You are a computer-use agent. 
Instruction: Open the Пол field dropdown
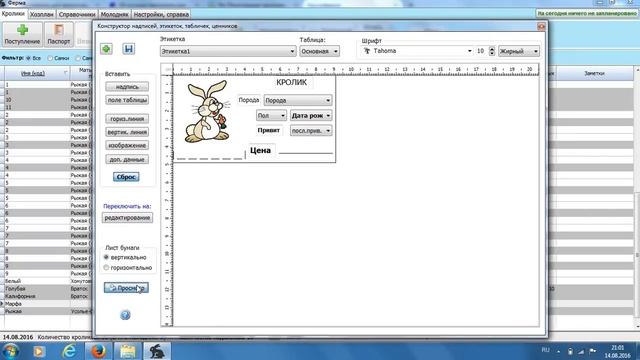click(271, 116)
